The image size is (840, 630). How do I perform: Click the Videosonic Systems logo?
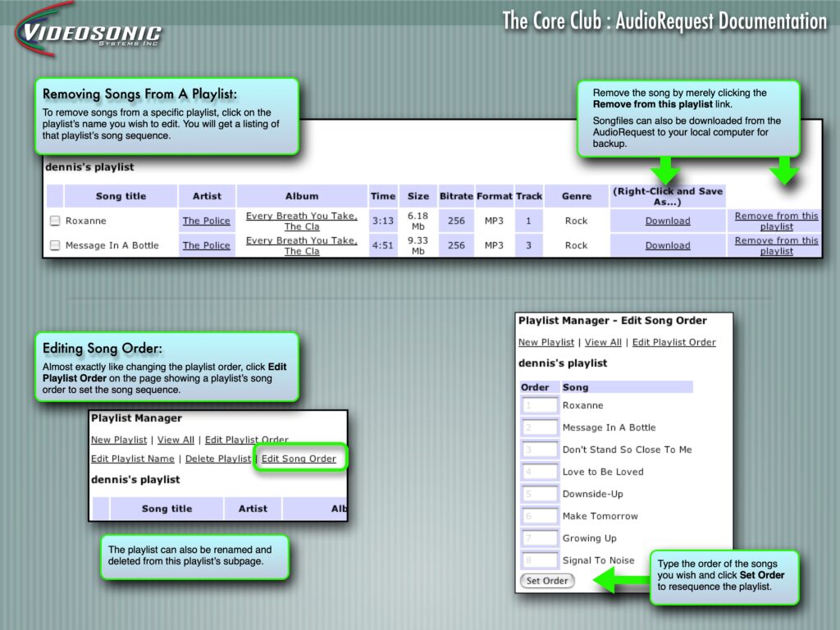tap(89, 33)
